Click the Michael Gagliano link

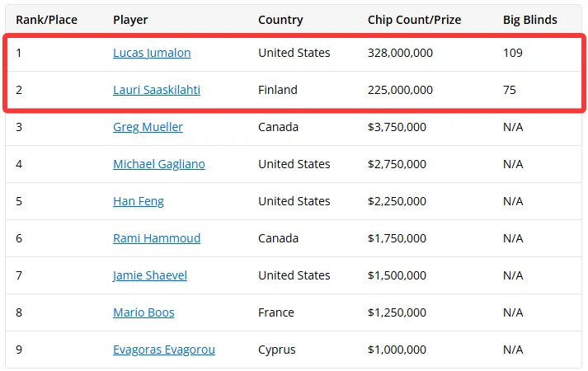click(159, 164)
